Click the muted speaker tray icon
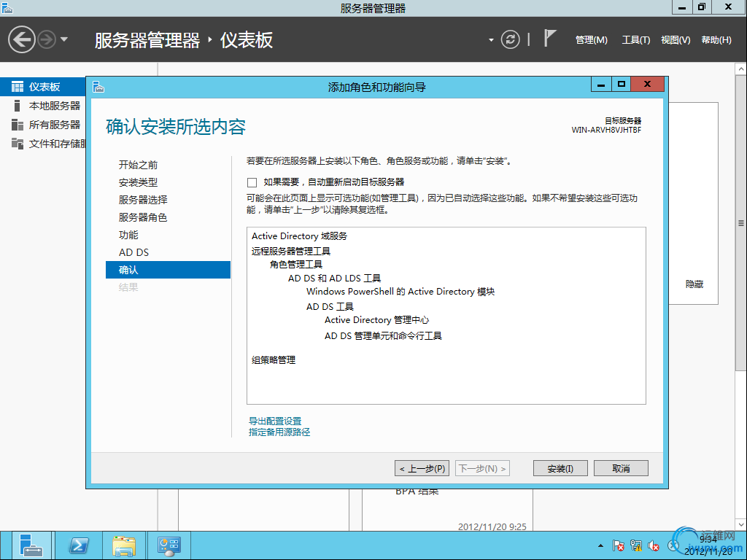The width and height of the screenshot is (747, 560). (654, 545)
